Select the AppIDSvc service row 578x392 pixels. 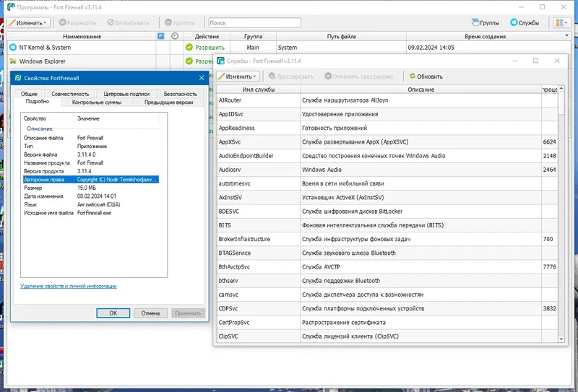(387, 114)
